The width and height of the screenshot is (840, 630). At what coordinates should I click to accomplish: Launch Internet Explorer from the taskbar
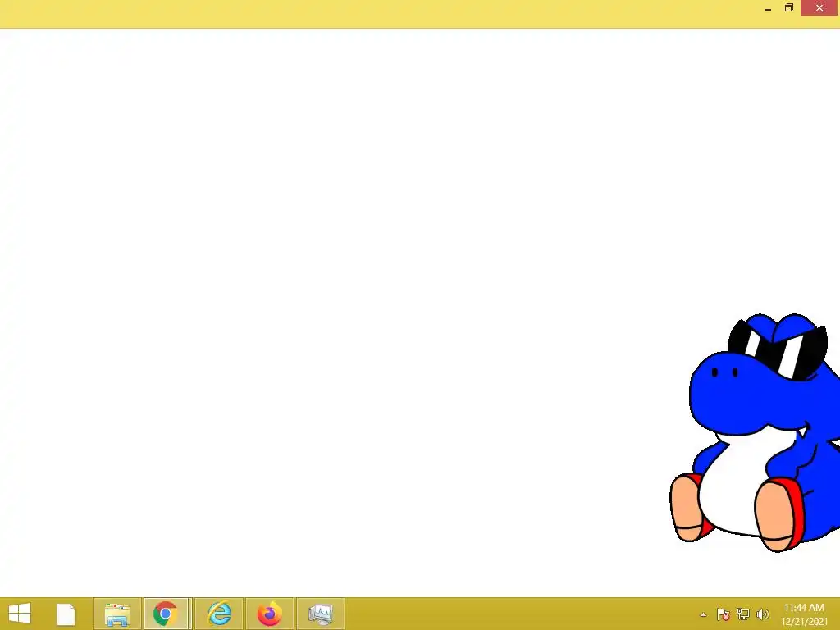219,614
